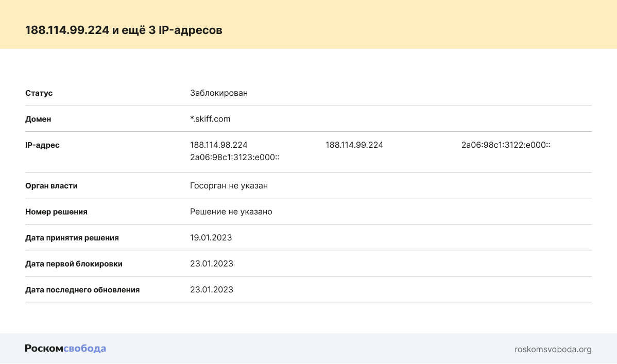Click the date beside Дата первой блокировки

pyautogui.click(x=211, y=264)
